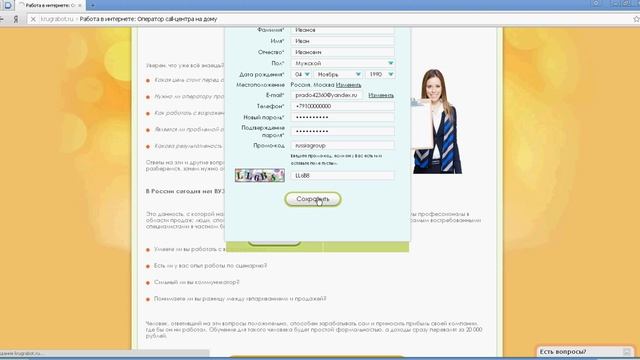Click the bullet item 'Сильный ли вы коммуникатор?'
640x360 pixels.
pyautogui.click(x=196, y=282)
